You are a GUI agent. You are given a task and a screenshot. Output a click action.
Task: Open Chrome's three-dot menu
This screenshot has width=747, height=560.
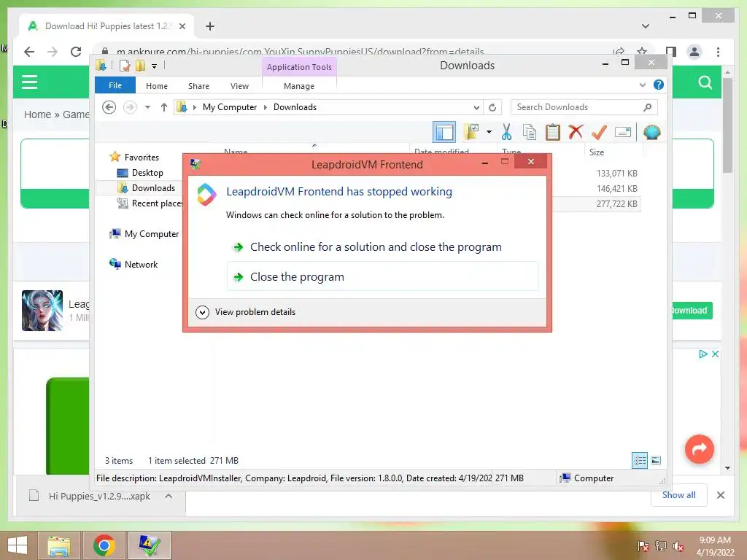[718, 52]
